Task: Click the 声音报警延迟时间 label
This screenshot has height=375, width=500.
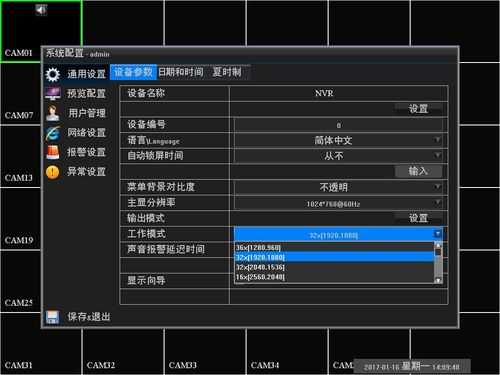Action: click(166, 249)
